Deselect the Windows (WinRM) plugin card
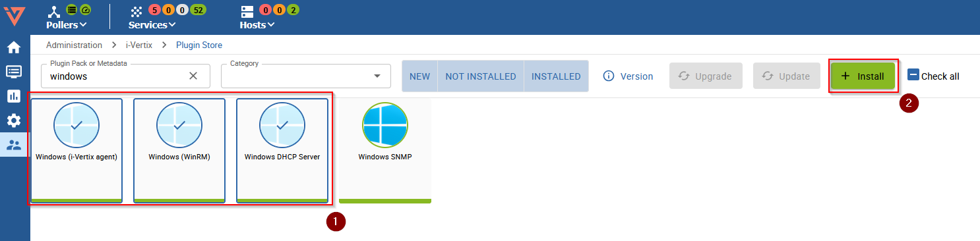 tap(179, 151)
